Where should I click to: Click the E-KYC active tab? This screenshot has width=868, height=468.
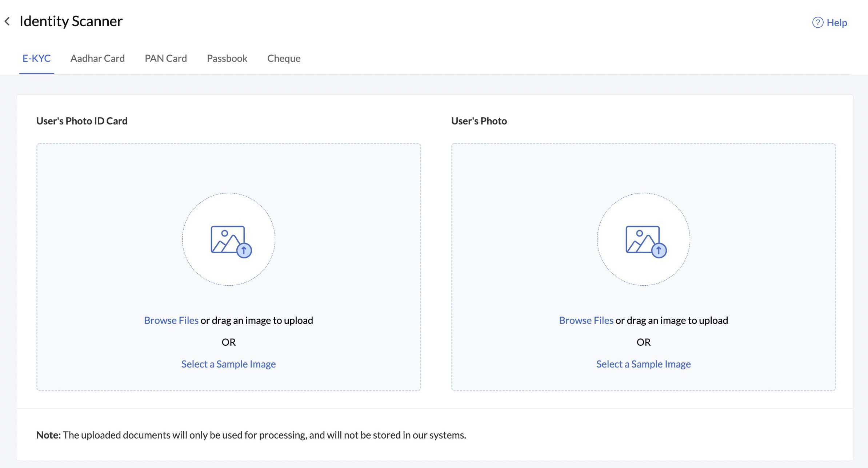point(36,57)
